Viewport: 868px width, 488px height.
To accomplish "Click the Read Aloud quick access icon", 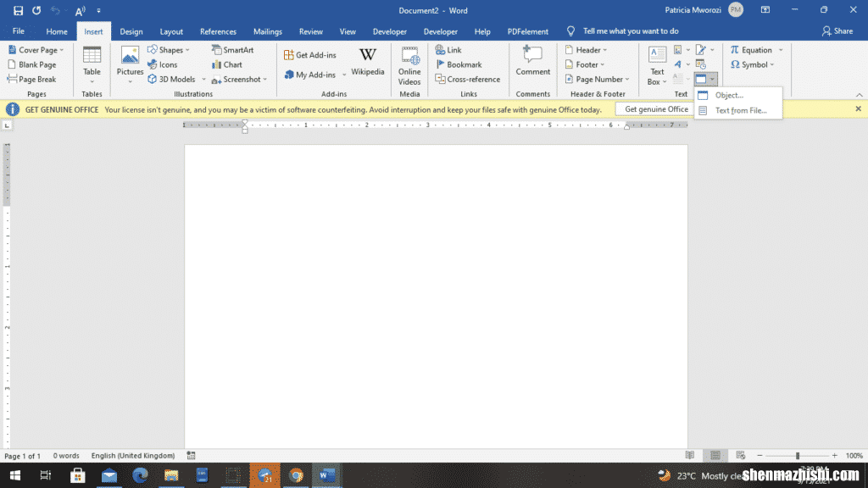I will click(81, 10).
